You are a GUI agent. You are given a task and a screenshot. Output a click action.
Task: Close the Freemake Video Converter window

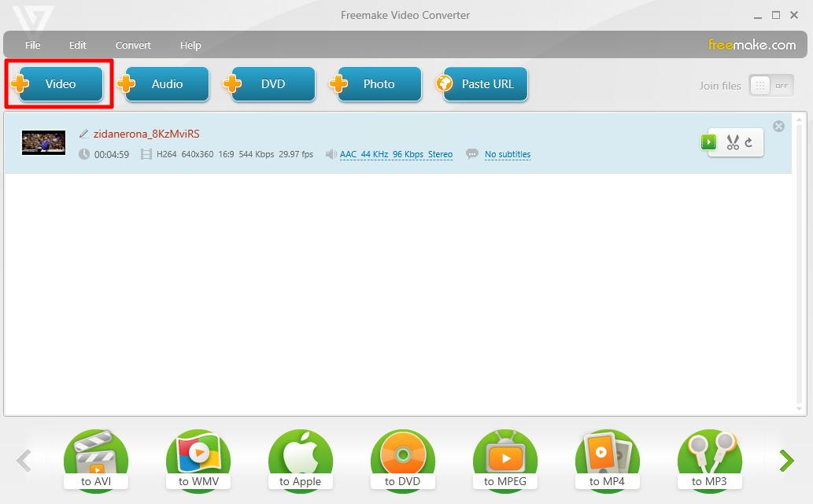pyautogui.click(x=794, y=15)
